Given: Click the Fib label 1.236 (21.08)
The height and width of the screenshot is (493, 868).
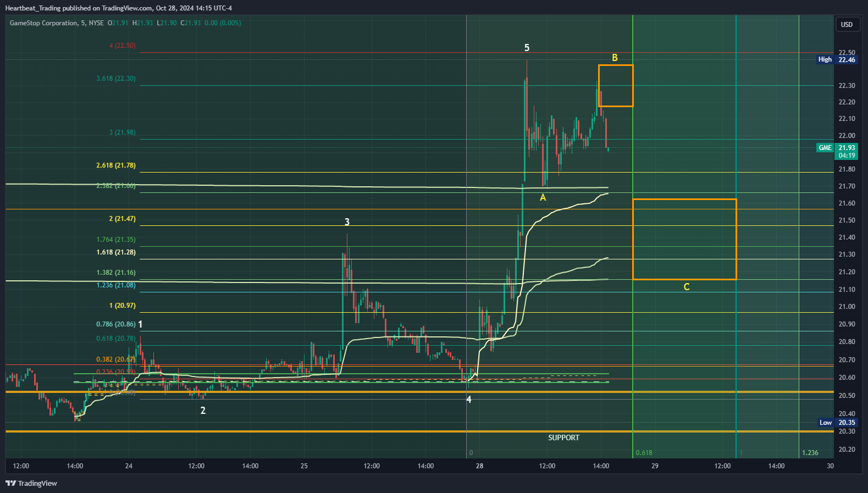Looking at the screenshot, I should pyautogui.click(x=116, y=285).
